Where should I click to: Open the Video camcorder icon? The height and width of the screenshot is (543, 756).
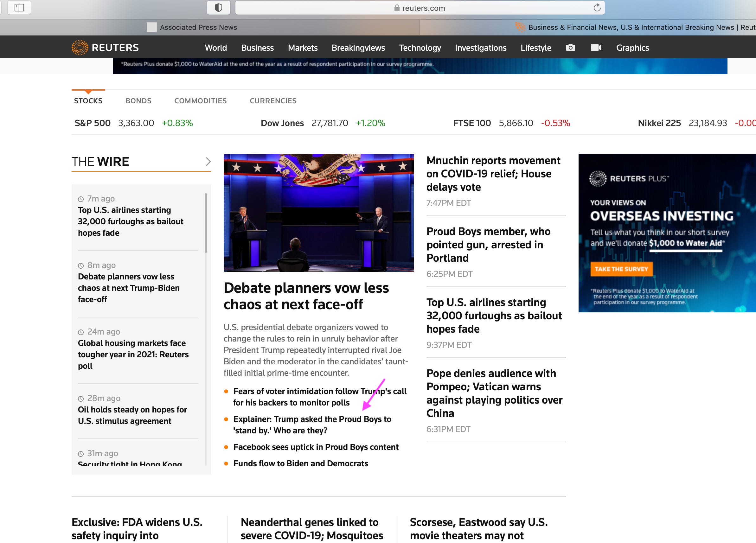[x=596, y=47]
